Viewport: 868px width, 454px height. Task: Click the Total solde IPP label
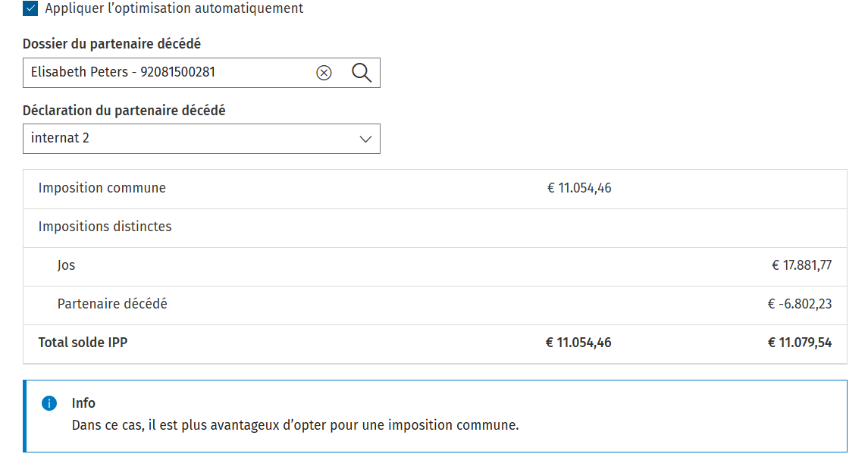(83, 342)
